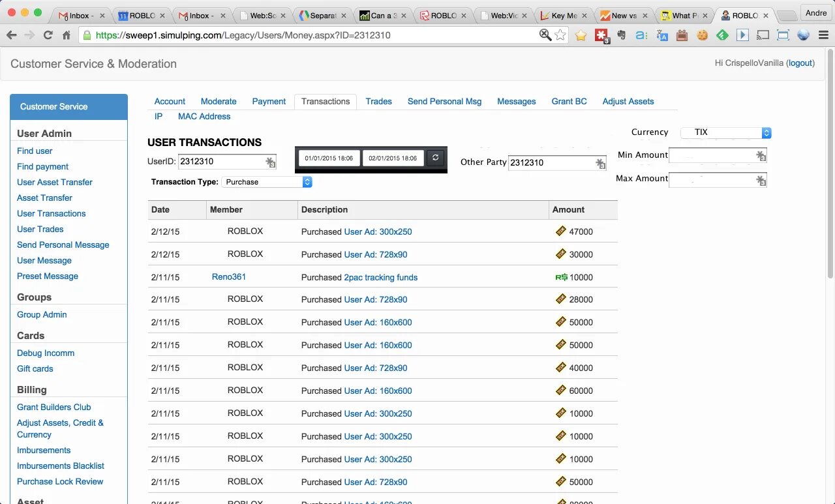Click the ticket icon beside amount 47000
This screenshot has height=504, width=835.
tap(560, 231)
